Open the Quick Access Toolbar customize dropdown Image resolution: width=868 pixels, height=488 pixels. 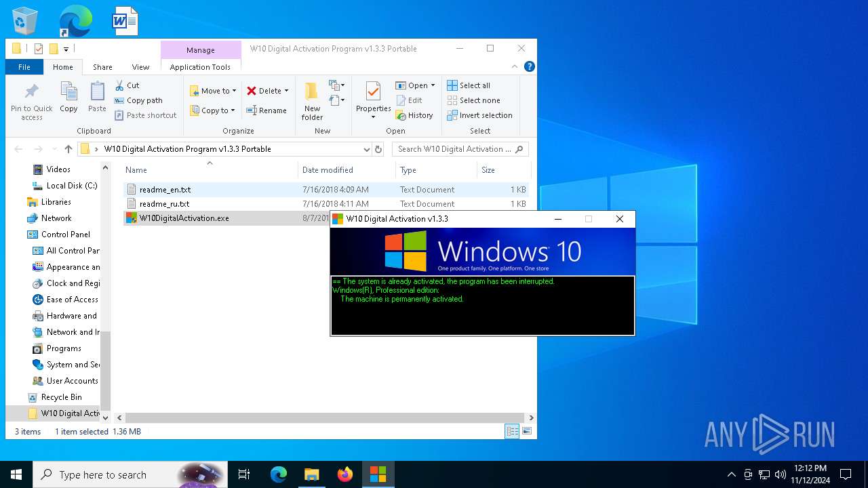pyautogui.click(x=66, y=49)
